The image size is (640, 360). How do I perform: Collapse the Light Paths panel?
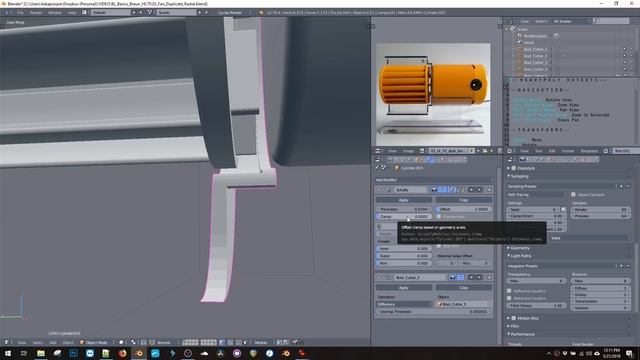[509, 256]
